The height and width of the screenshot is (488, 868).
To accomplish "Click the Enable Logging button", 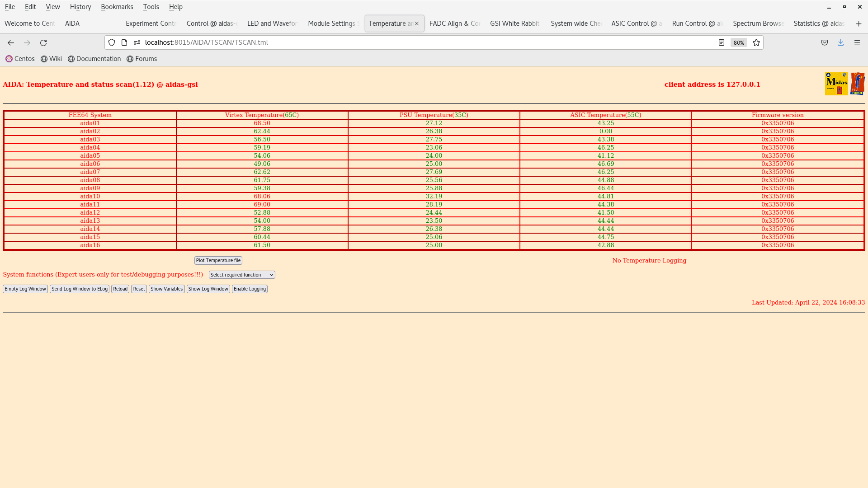I will pyautogui.click(x=250, y=289).
